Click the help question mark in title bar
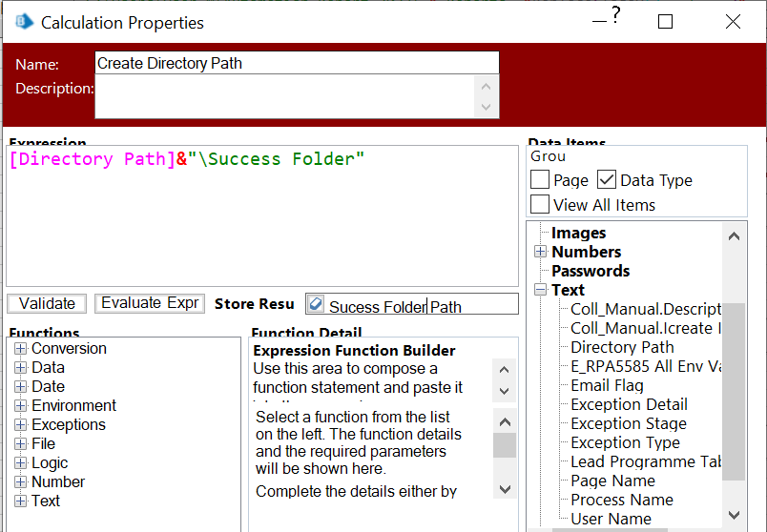 pos(616,14)
